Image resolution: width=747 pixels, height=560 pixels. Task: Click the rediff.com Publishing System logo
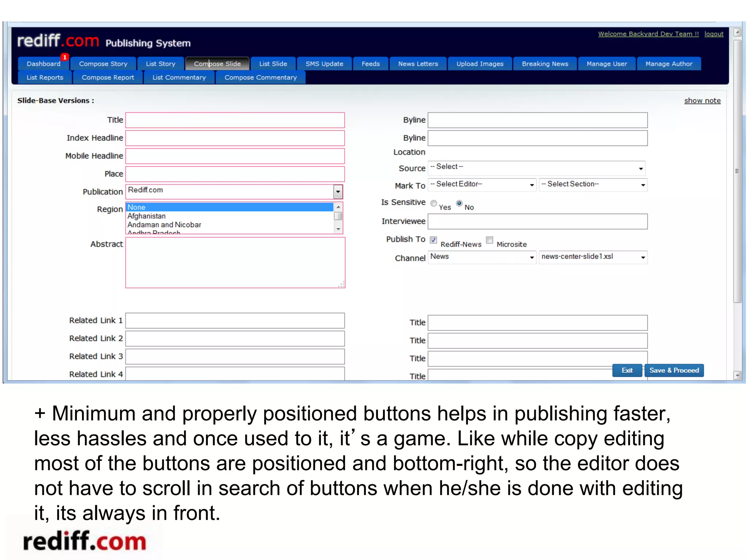click(104, 41)
